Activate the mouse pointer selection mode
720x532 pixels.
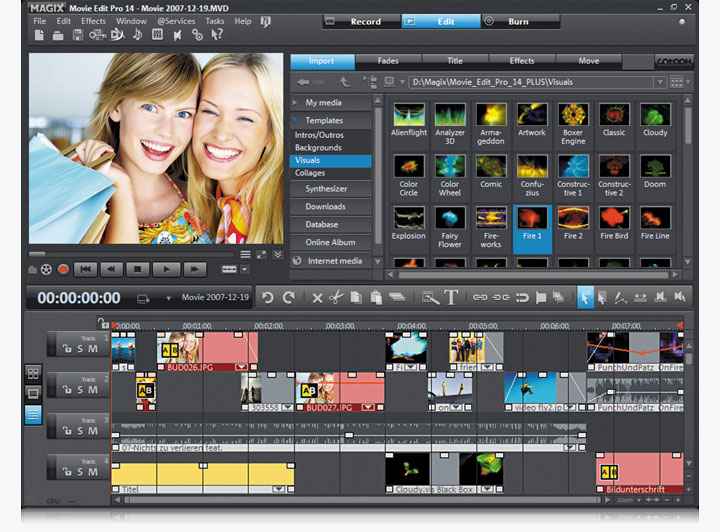coord(586,297)
